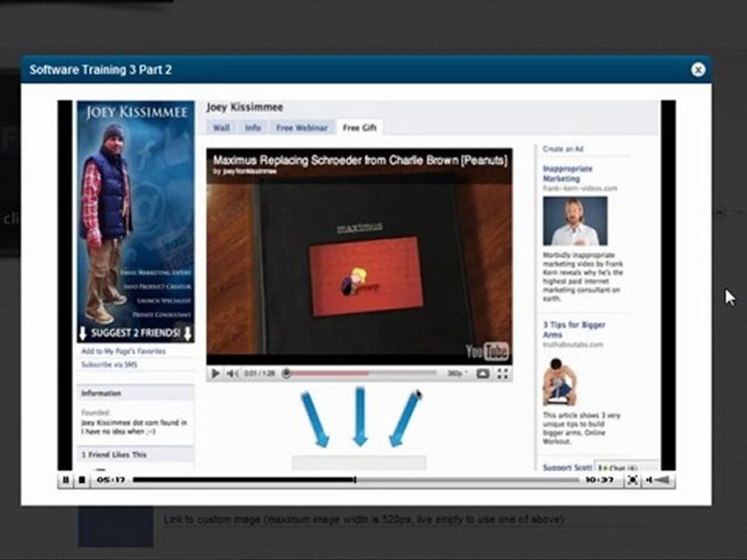The width and height of the screenshot is (747, 560).
Task: Click Add to My Page's Favorites link
Action: (124, 352)
